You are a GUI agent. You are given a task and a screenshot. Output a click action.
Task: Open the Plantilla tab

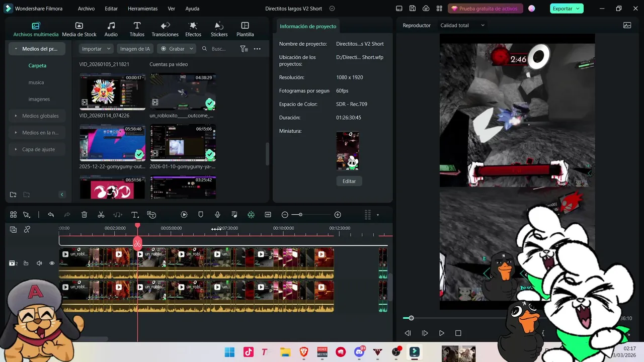(245, 30)
